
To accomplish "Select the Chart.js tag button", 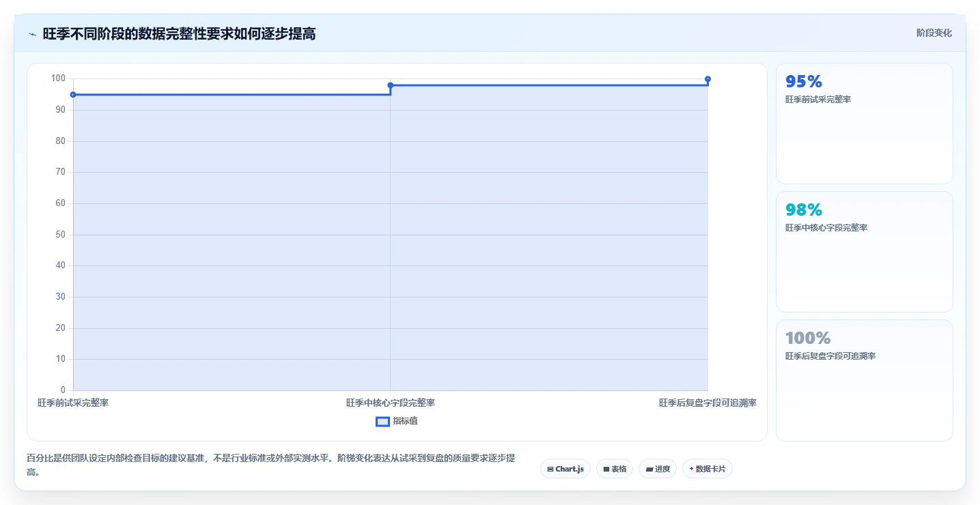I will pos(565,469).
